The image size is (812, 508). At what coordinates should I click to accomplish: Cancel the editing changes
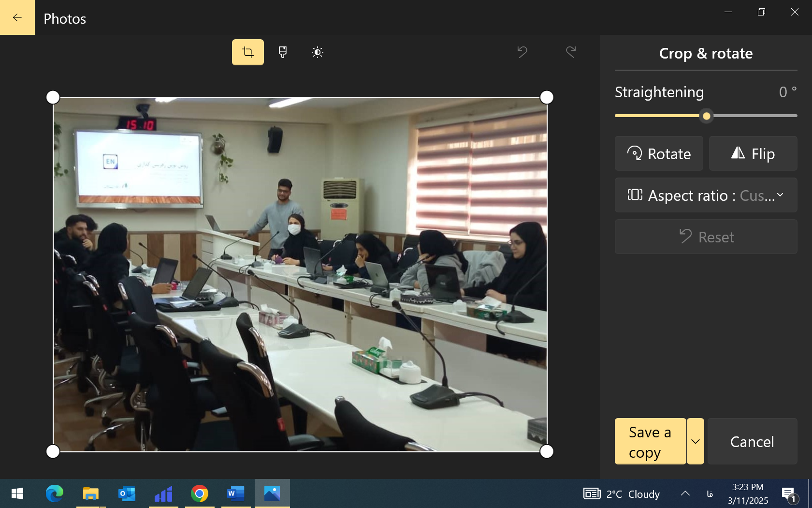tap(752, 442)
